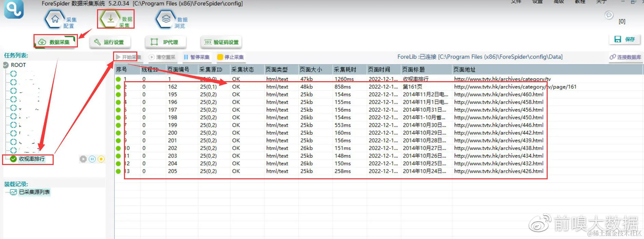Switch to the 数据采集 hexagon section
Image resolution: width=644 pixels, height=239 pixels.
point(116,19)
